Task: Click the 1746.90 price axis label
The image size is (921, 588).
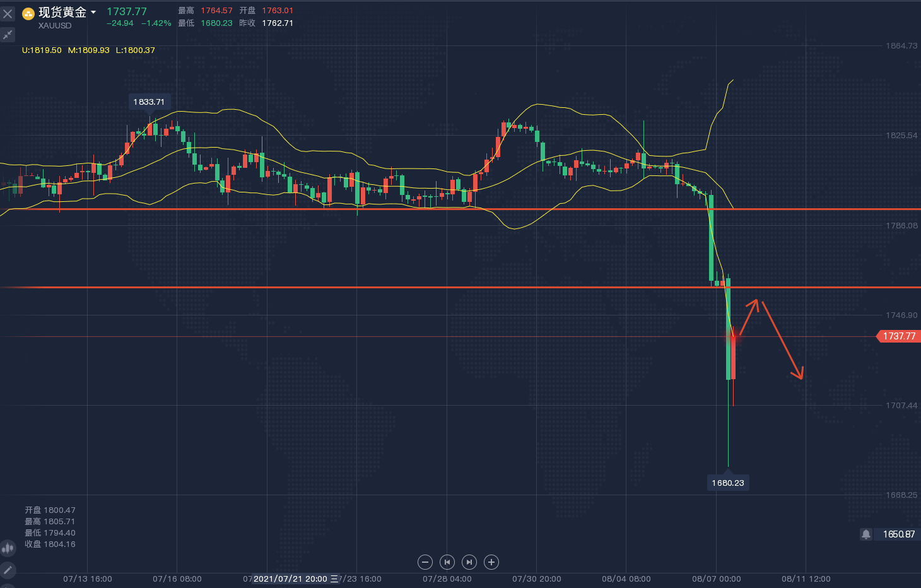Action: [901, 315]
